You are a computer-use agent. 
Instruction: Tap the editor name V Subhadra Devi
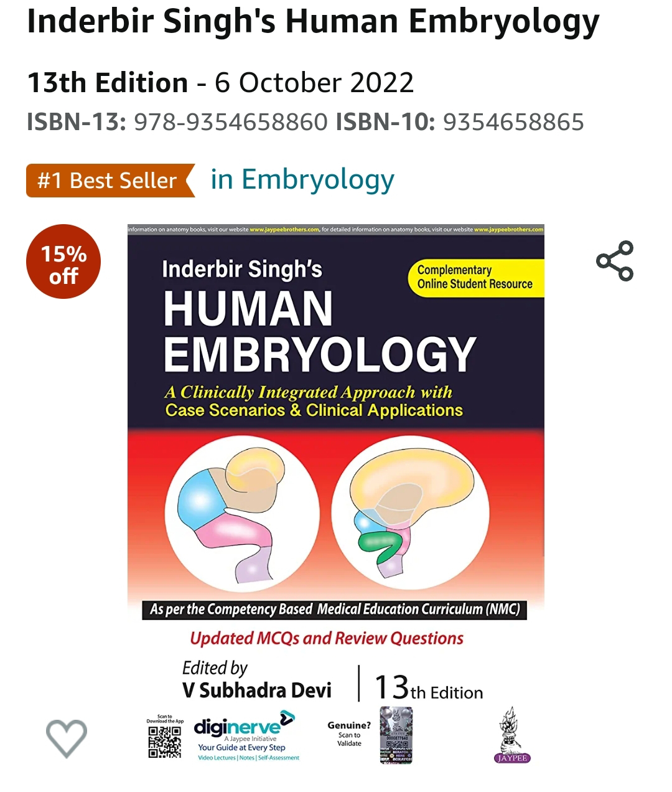[257, 690]
